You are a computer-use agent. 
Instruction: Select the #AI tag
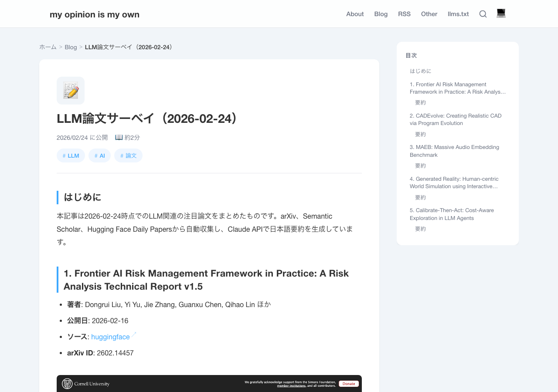(99, 155)
